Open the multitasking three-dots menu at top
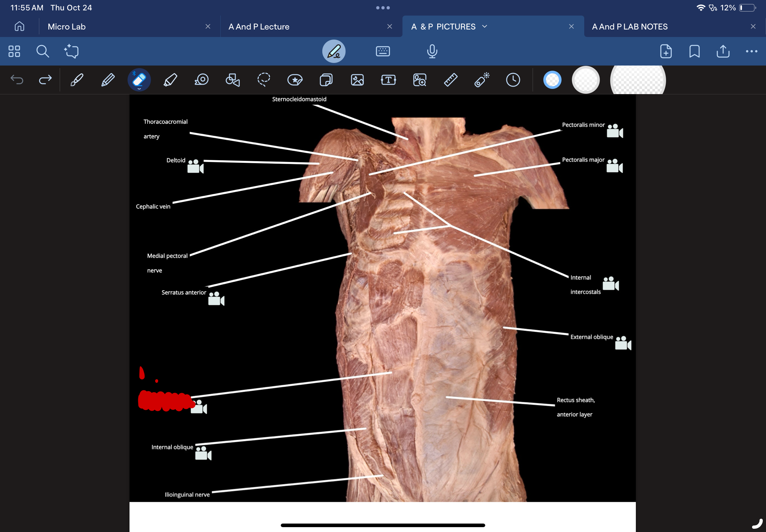This screenshot has width=766, height=532. point(383,8)
